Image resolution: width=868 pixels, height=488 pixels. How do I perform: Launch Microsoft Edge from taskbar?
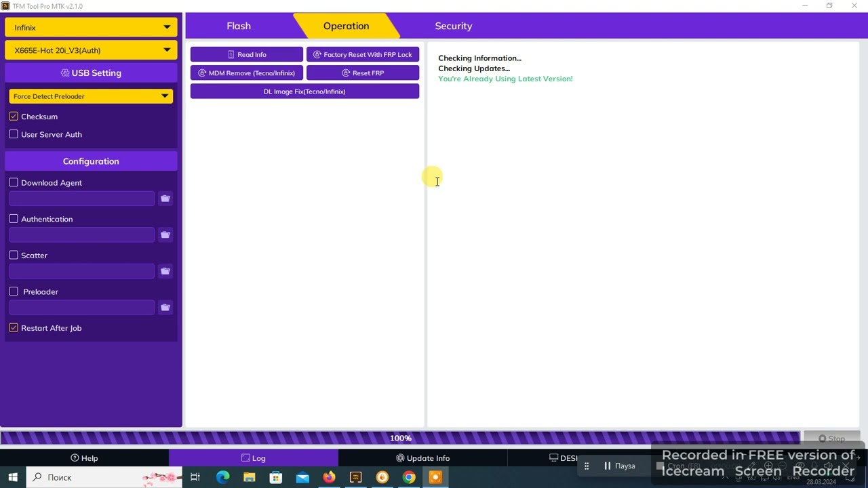pos(222,477)
